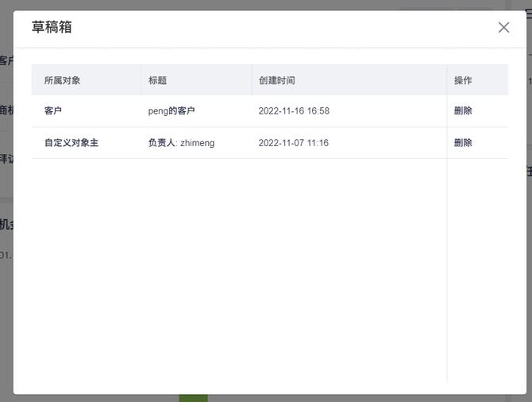Open the draft titled peng的客户
The image size is (532, 402).
tap(172, 111)
